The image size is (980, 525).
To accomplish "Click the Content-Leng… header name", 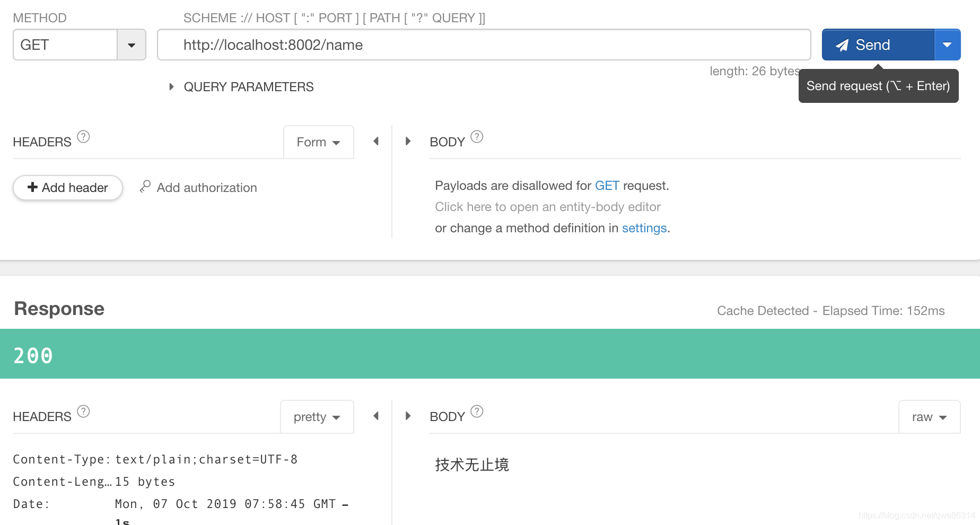I will (63, 482).
